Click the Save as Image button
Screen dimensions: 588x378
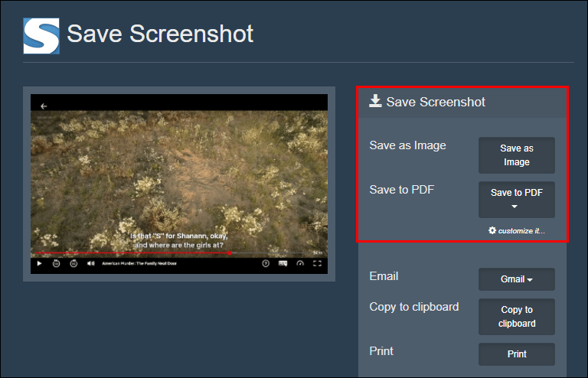(517, 155)
